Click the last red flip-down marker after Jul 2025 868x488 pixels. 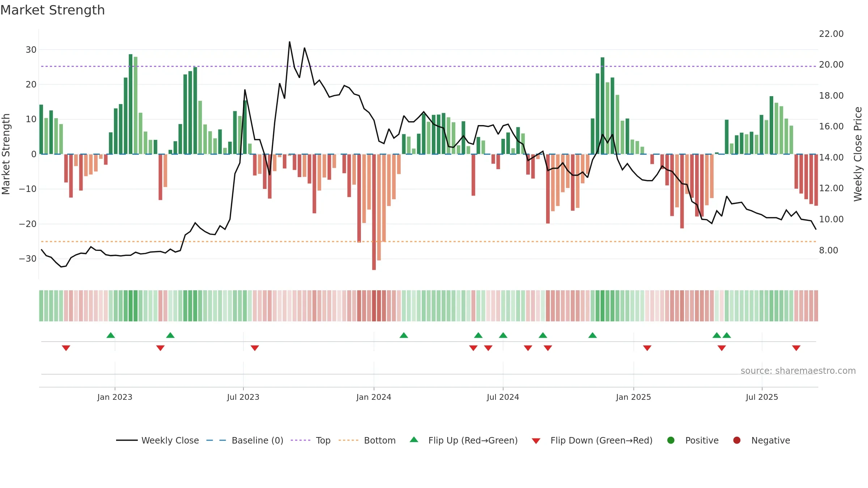click(796, 348)
